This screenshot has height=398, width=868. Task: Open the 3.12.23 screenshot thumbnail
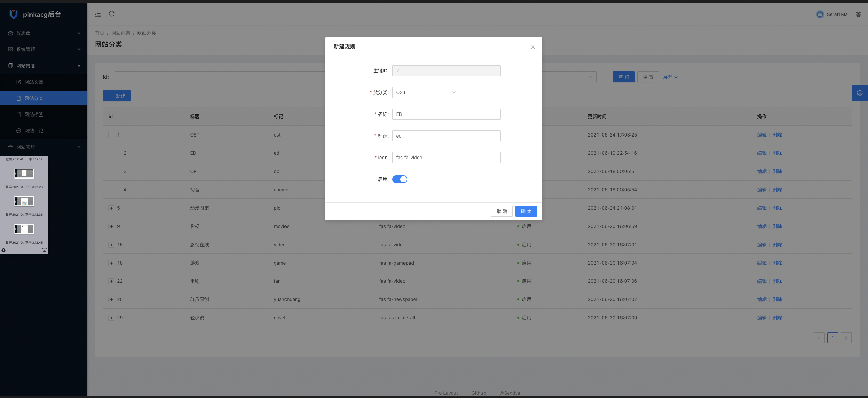pyautogui.click(x=24, y=174)
